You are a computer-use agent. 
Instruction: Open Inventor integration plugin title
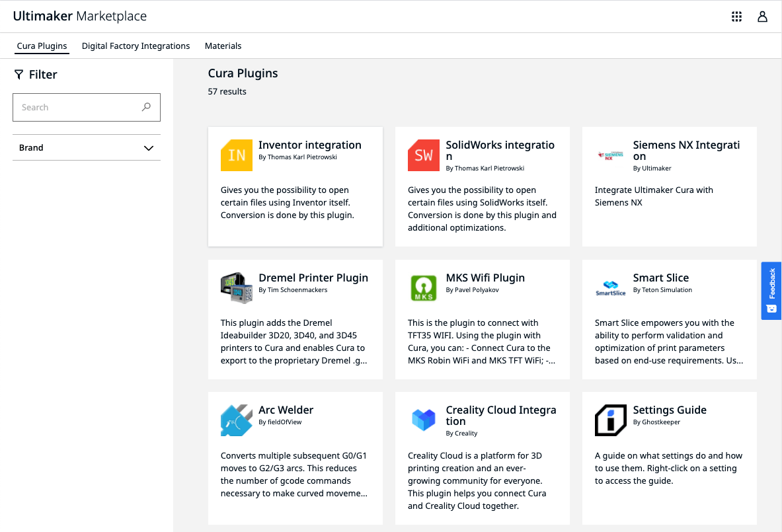tap(310, 145)
